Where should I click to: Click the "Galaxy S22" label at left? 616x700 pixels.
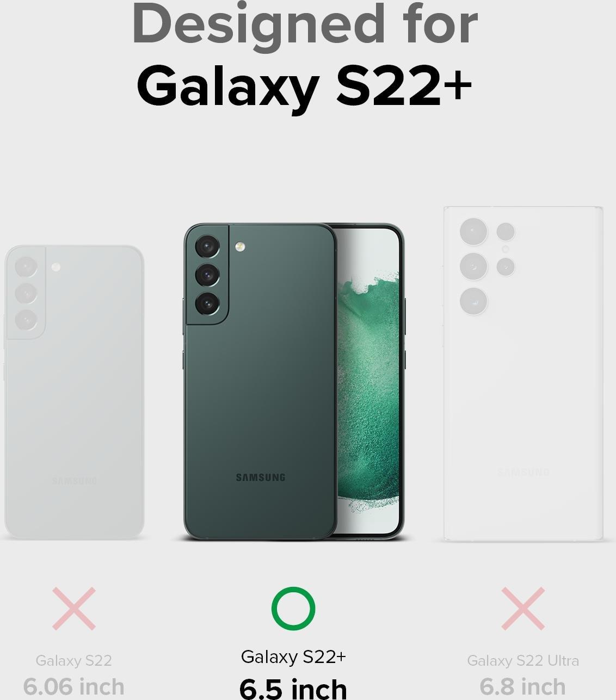click(x=73, y=660)
